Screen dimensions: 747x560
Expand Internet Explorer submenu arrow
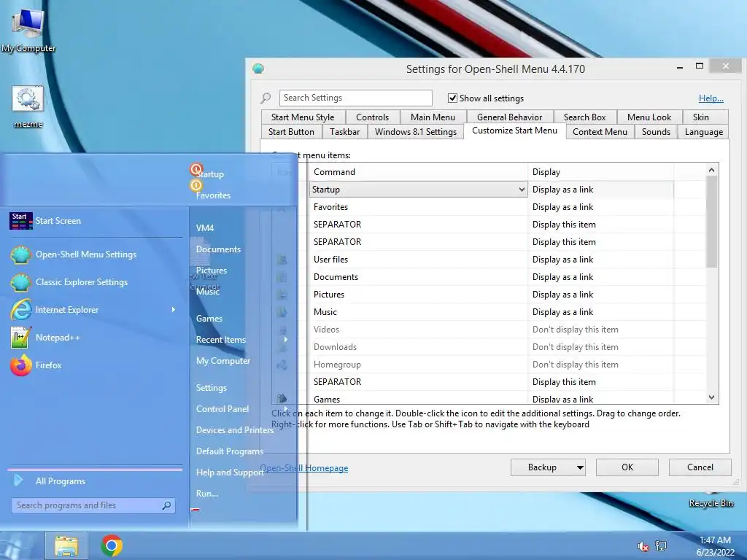(174, 310)
